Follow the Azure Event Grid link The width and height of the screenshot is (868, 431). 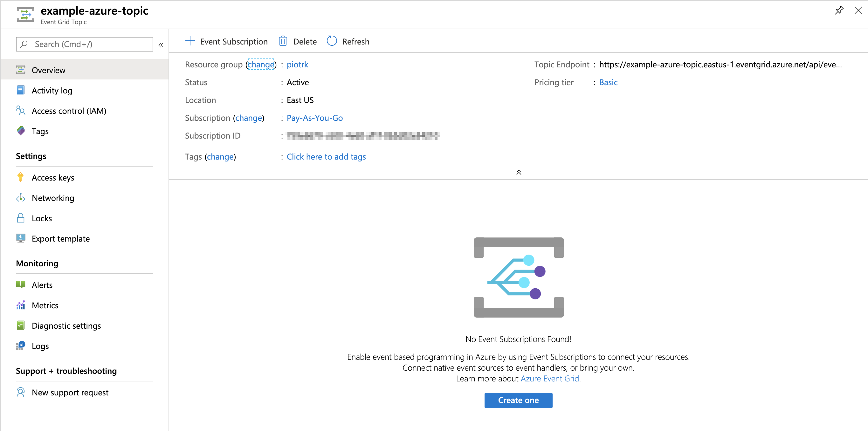[550, 379]
